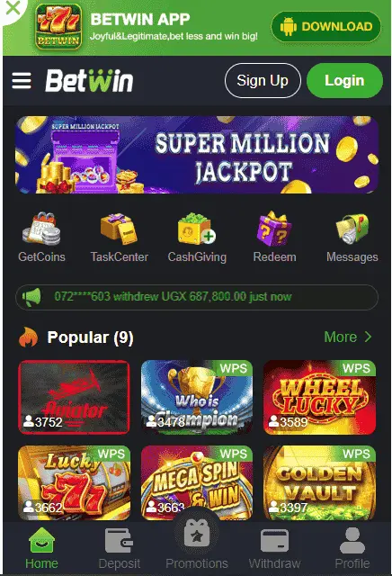The image size is (392, 576).
Task: Open the Messages mailbox icon
Action: coord(352,229)
